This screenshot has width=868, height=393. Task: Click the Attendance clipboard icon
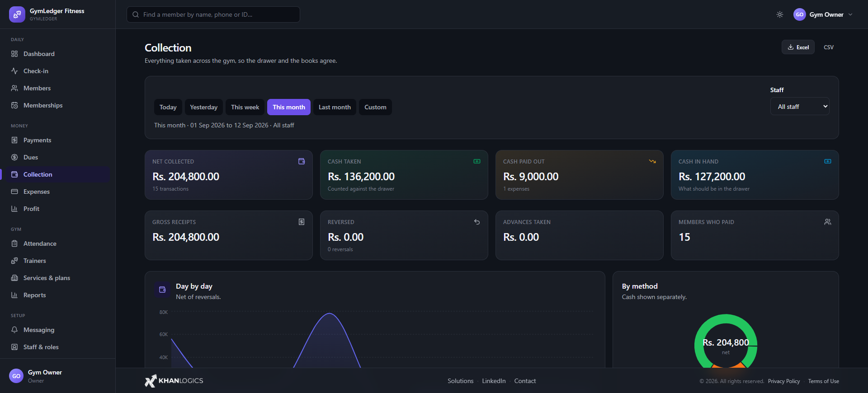click(x=14, y=243)
